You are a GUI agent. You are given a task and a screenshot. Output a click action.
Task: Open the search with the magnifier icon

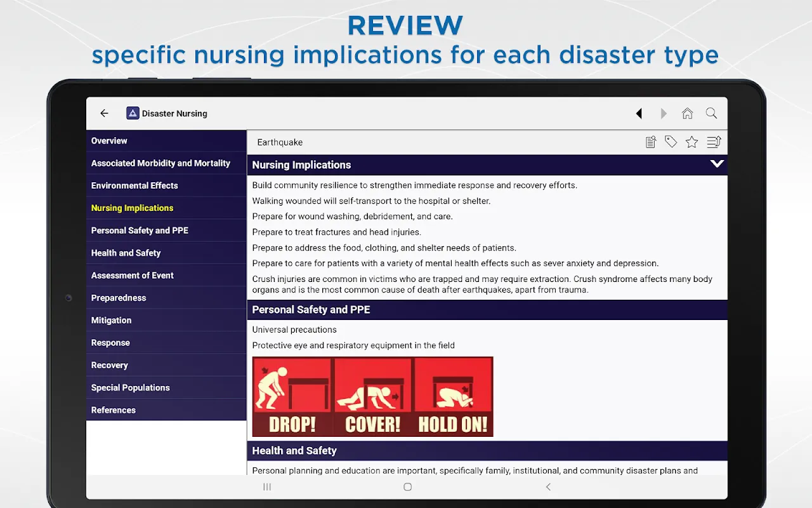click(711, 112)
